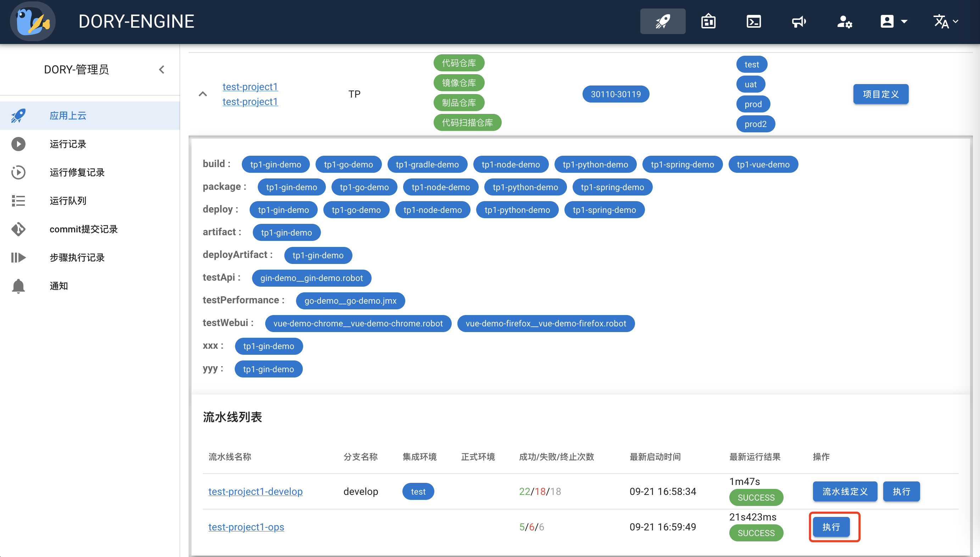The height and width of the screenshot is (557, 980).
Task: Click the 运行修复记录 icon in sidebar
Action: (x=18, y=172)
